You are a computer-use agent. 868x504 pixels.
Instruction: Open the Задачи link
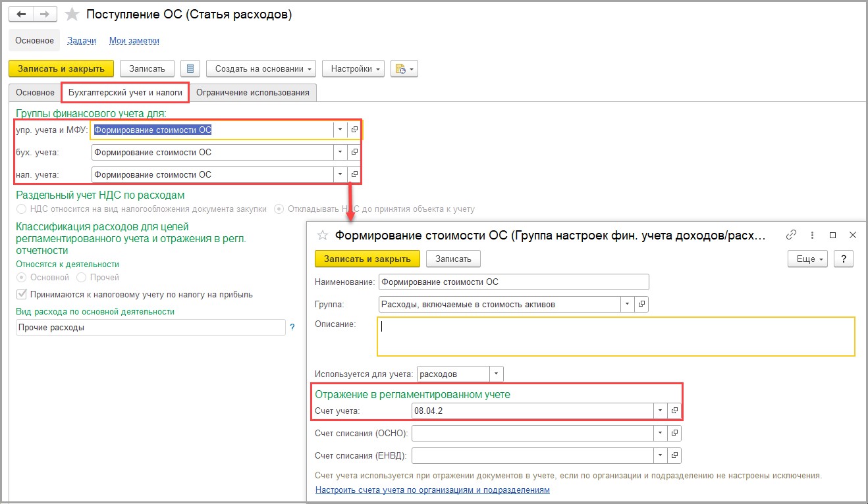pos(82,40)
